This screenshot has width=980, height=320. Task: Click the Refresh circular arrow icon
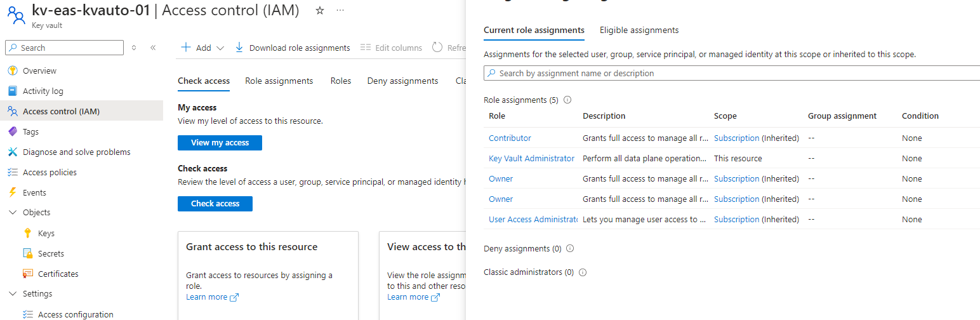(x=437, y=48)
